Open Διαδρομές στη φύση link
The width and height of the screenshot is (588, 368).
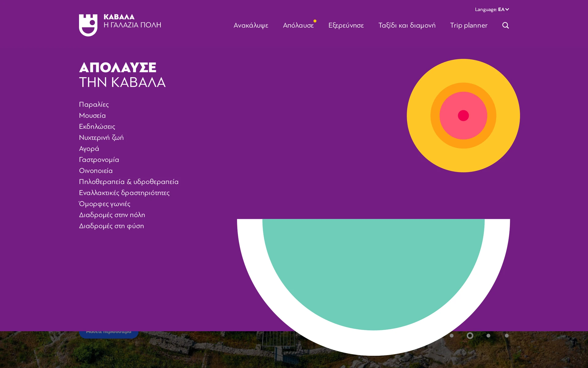click(111, 226)
